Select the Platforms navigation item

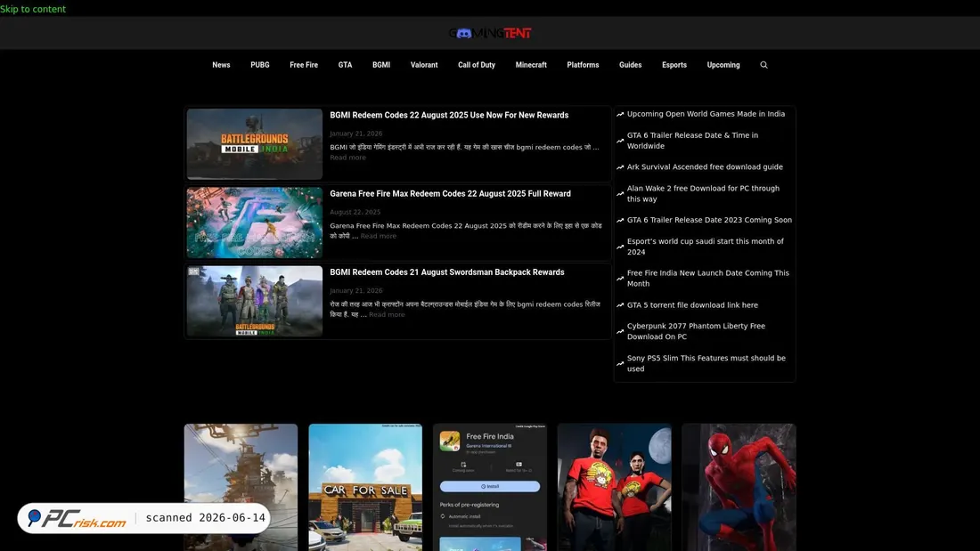pyautogui.click(x=583, y=65)
